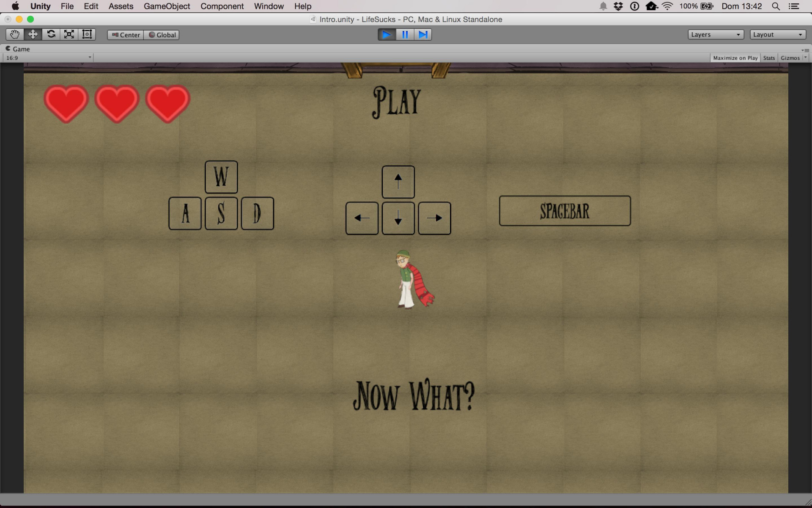
Task: Click the A key graphic
Action: 185,213
